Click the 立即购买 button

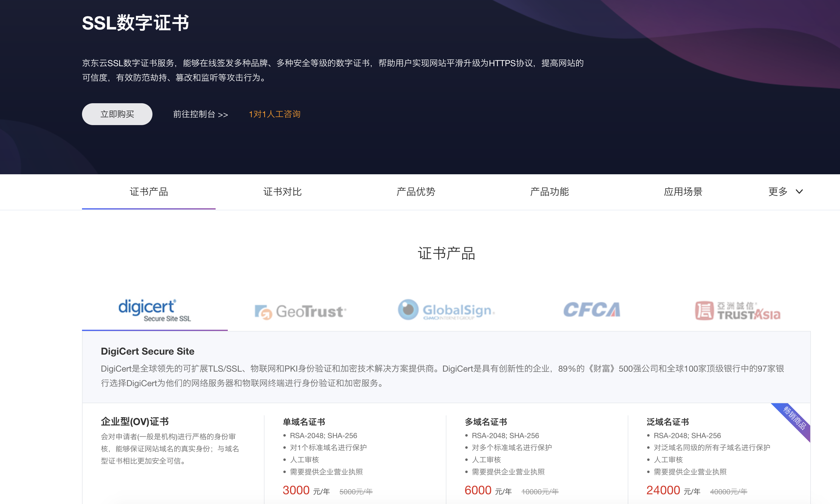tap(117, 114)
